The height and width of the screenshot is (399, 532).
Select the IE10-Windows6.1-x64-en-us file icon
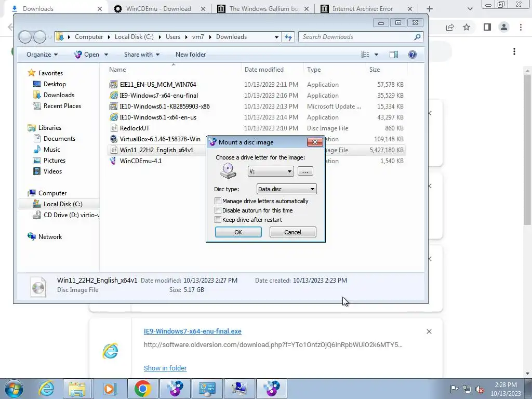[114, 117]
